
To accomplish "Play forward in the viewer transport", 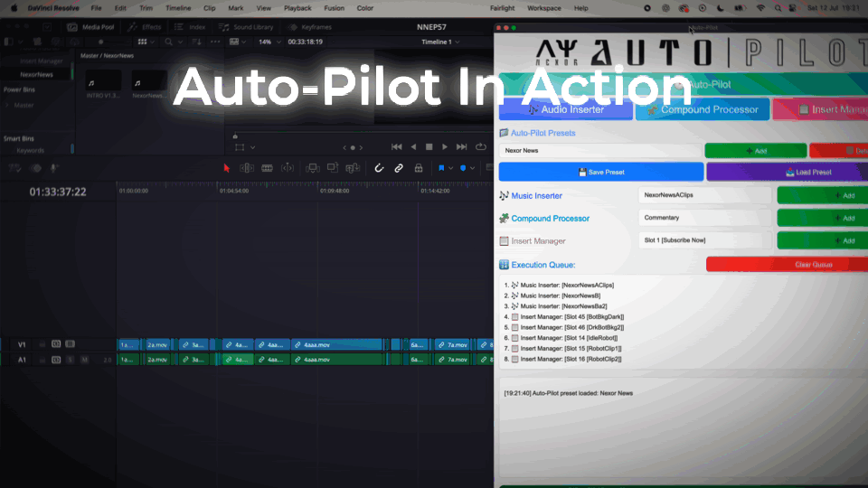I will pyautogui.click(x=445, y=147).
